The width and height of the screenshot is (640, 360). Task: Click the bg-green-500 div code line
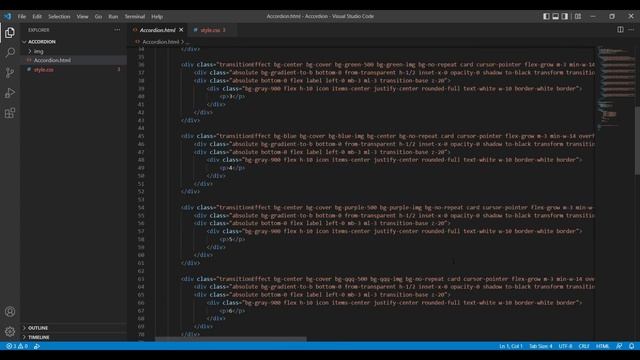click(x=387, y=64)
